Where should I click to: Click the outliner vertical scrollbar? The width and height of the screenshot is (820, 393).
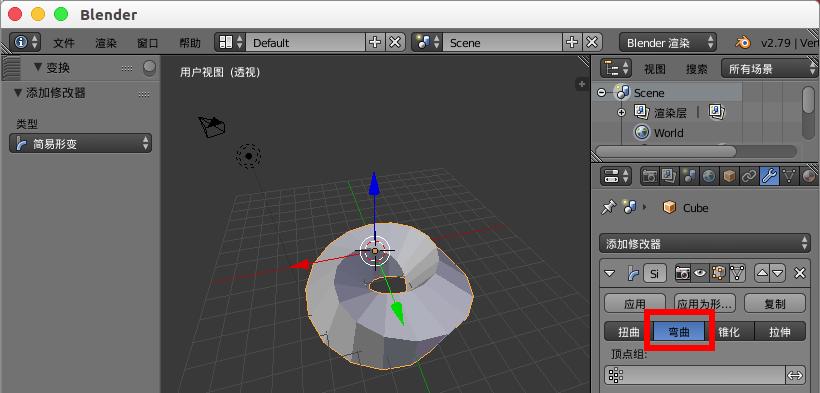[x=808, y=99]
